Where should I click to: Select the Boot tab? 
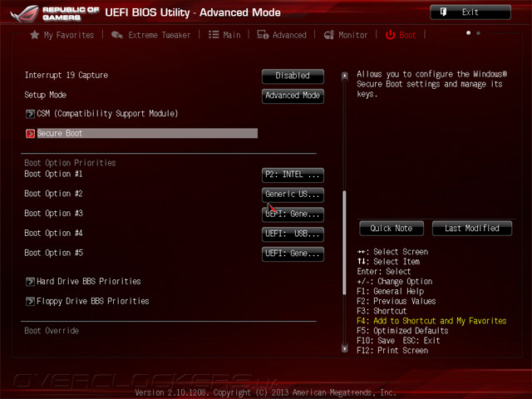(x=401, y=35)
